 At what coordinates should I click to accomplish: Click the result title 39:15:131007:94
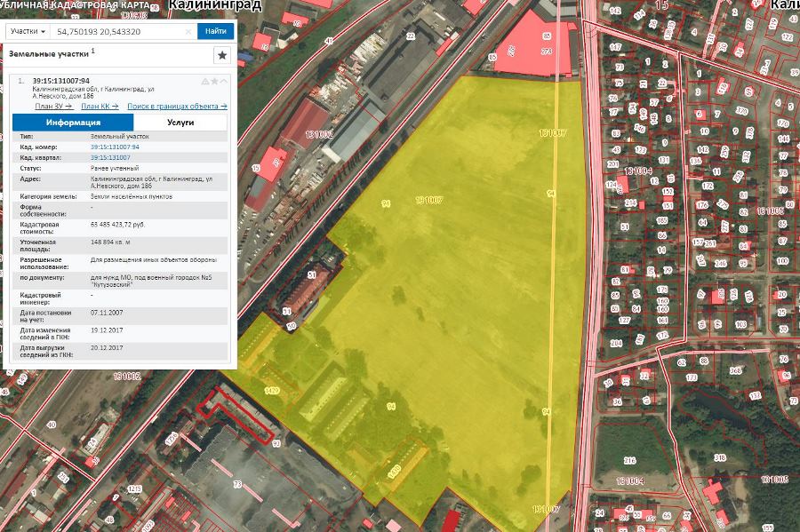tap(60, 81)
